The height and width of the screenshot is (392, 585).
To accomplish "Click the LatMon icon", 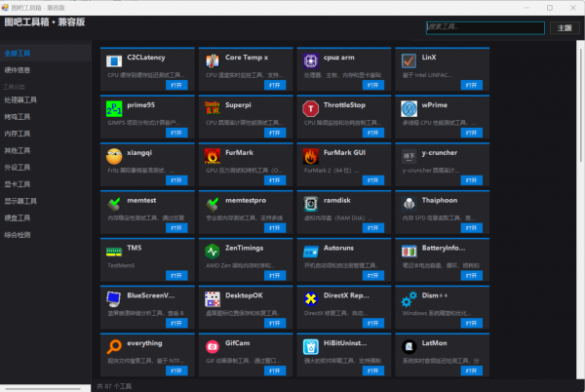I will [409, 347].
